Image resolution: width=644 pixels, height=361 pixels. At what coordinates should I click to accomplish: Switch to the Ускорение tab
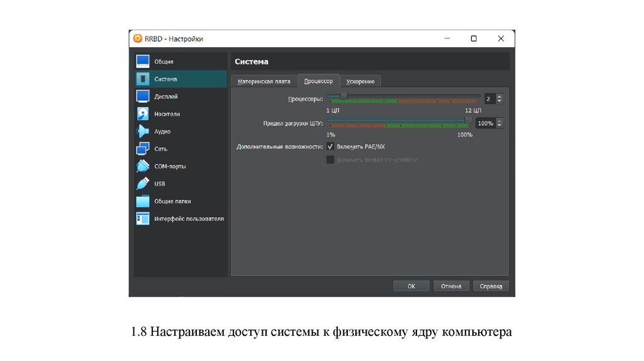(x=360, y=82)
